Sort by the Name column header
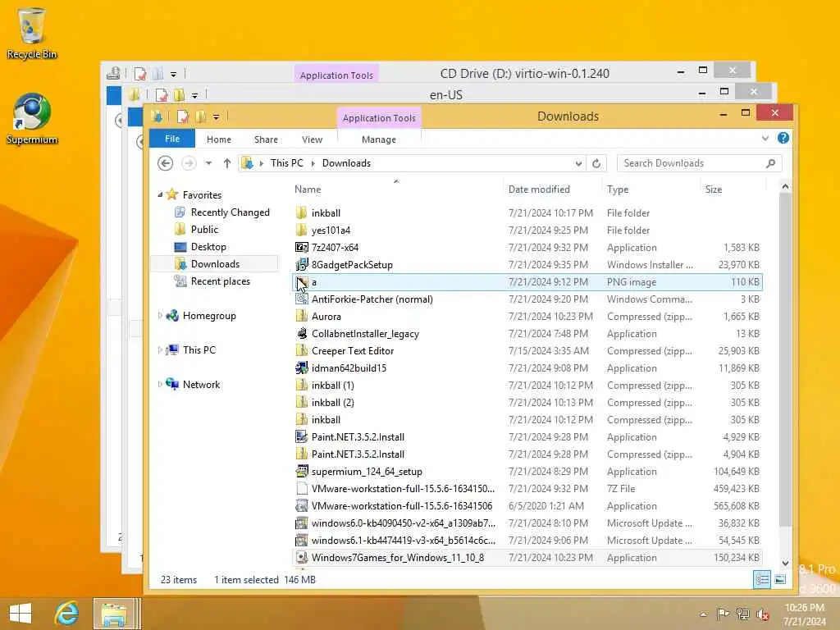This screenshot has height=630, width=840. click(396, 189)
